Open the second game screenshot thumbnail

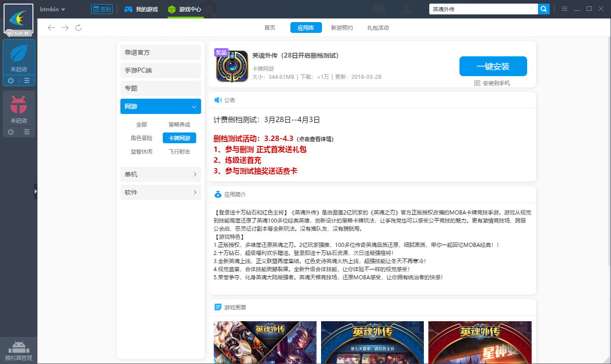pyautogui.click(x=372, y=342)
